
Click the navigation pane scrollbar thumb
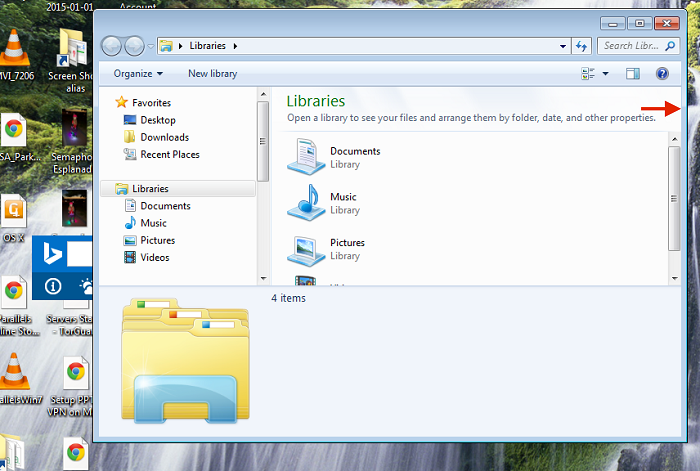coord(263,142)
